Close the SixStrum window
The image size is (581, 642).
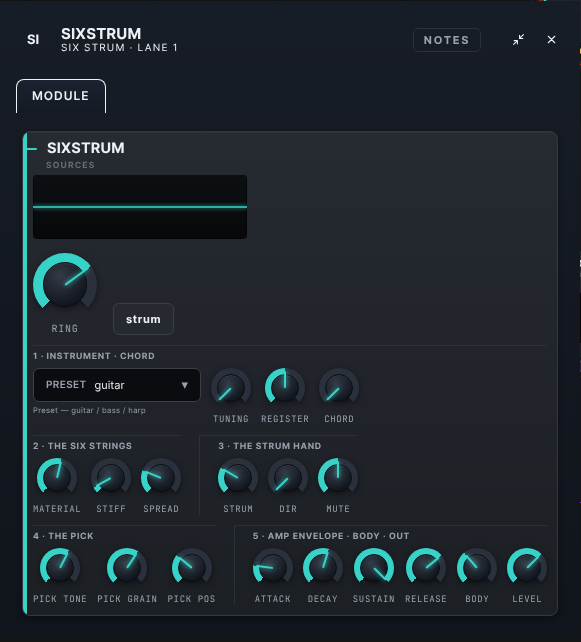(x=551, y=40)
